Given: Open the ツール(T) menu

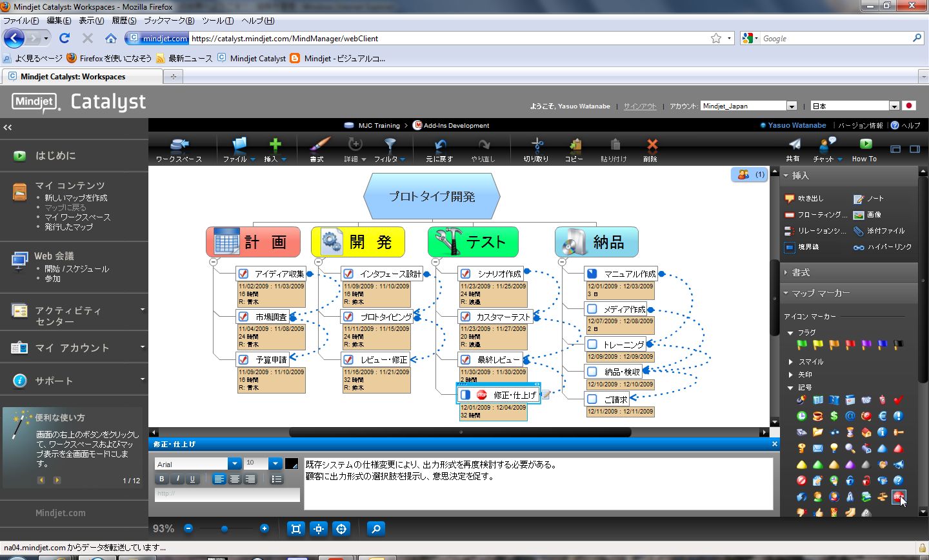Looking at the screenshot, I should (x=217, y=21).
